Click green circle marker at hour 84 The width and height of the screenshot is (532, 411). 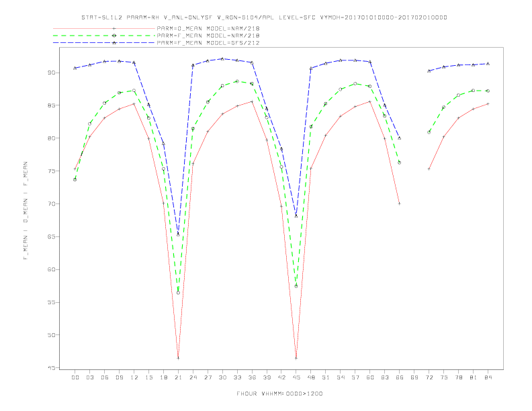pos(488,91)
